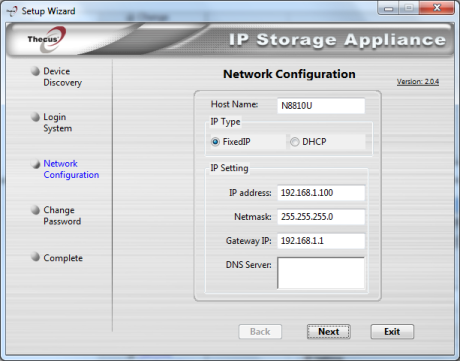The image size is (460, 361).
Task: Click the Setup Wizard title bar icon
Action: pos(12,11)
